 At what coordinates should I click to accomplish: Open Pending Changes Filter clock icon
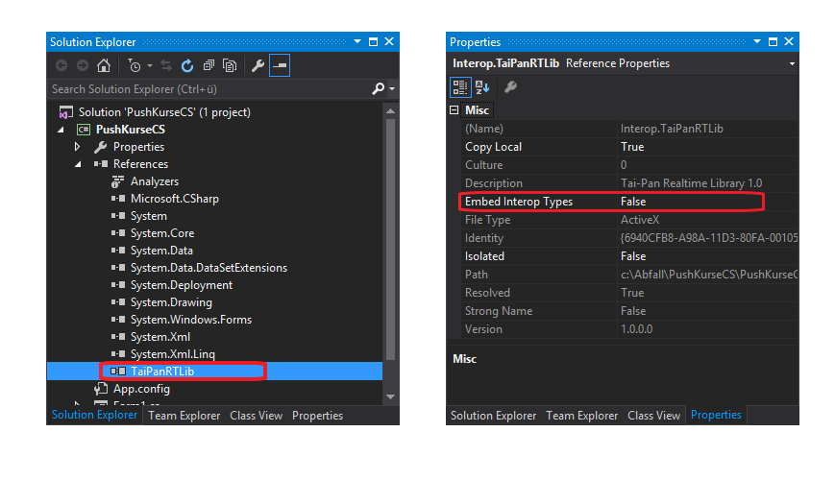click(x=135, y=65)
